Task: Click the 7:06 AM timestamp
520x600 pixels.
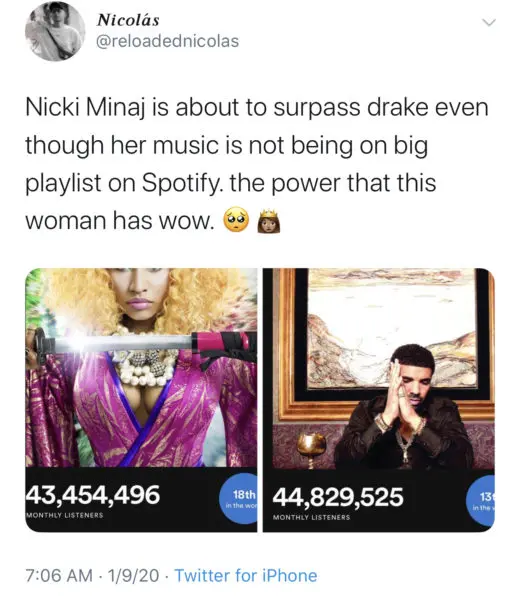Action: pos(59,576)
